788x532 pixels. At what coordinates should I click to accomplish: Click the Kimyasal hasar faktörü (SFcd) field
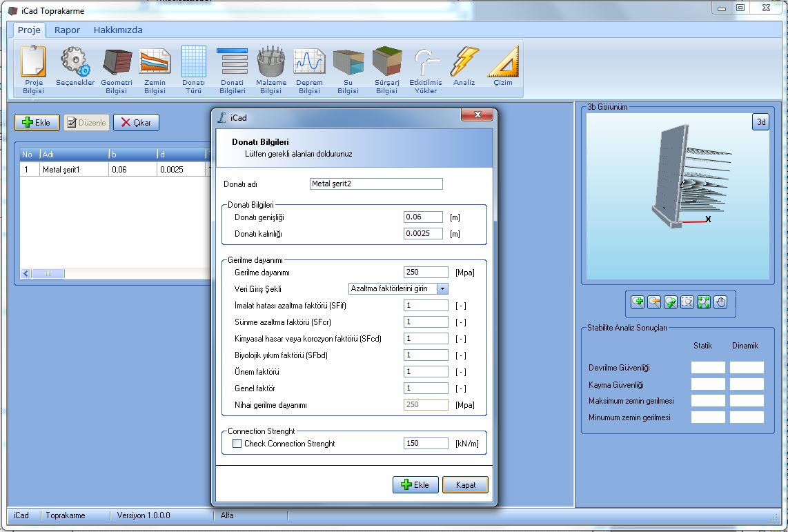(426, 339)
